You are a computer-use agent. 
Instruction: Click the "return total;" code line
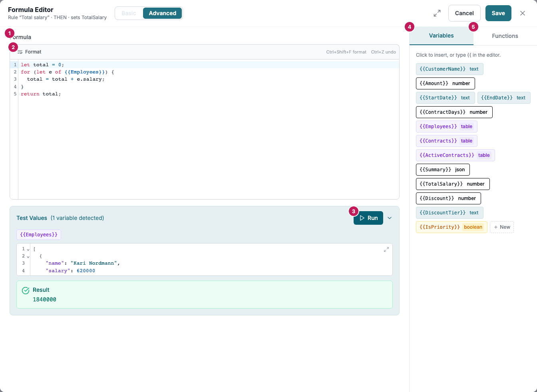pos(41,94)
